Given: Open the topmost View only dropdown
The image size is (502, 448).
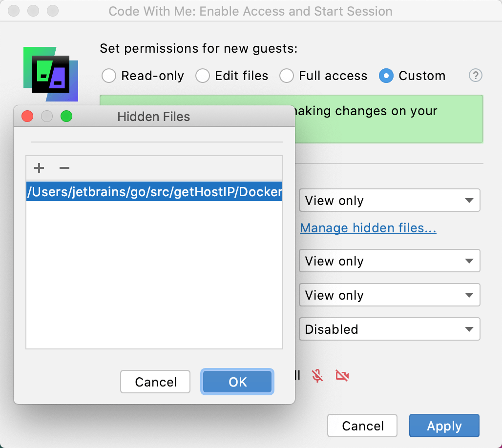Looking at the screenshot, I should pyautogui.click(x=389, y=200).
